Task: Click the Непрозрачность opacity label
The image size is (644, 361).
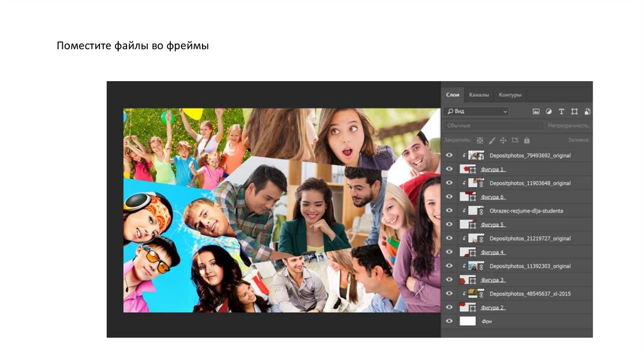Action: click(x=569, y=126)
